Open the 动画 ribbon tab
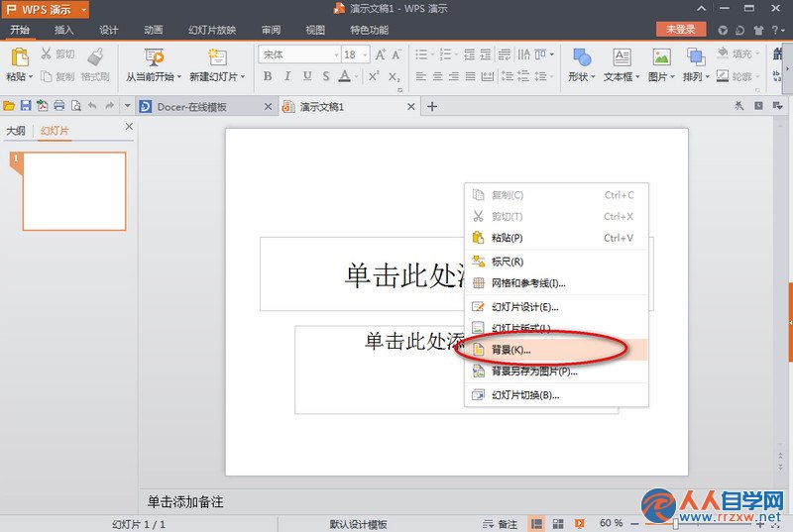This screenshot has height=532, width=793. coord(154,30)
